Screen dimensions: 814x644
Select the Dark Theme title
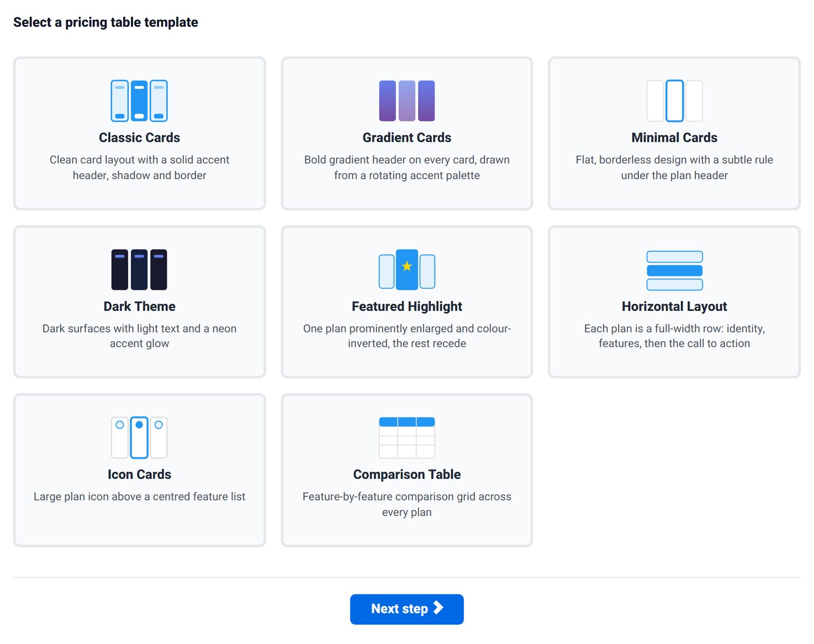point(140,306)
